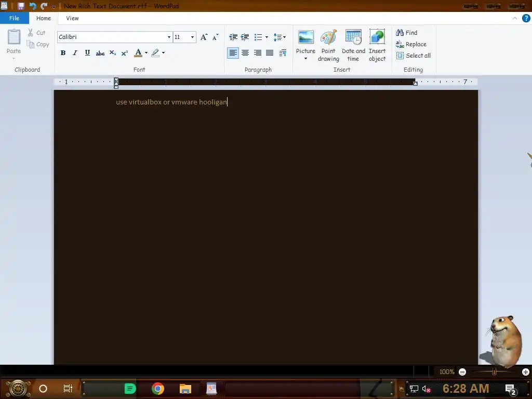This screenshot has width=532, height=399.
Task: Open the notification action center
Action: click(x=511, y=389)
